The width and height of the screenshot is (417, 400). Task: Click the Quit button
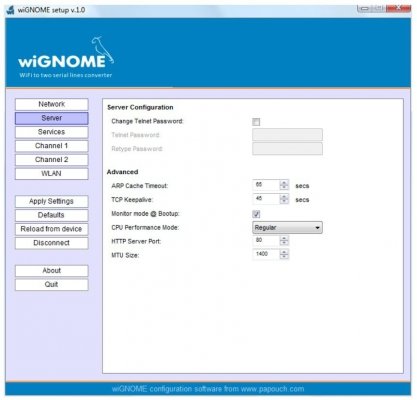(x=52, y=285)
